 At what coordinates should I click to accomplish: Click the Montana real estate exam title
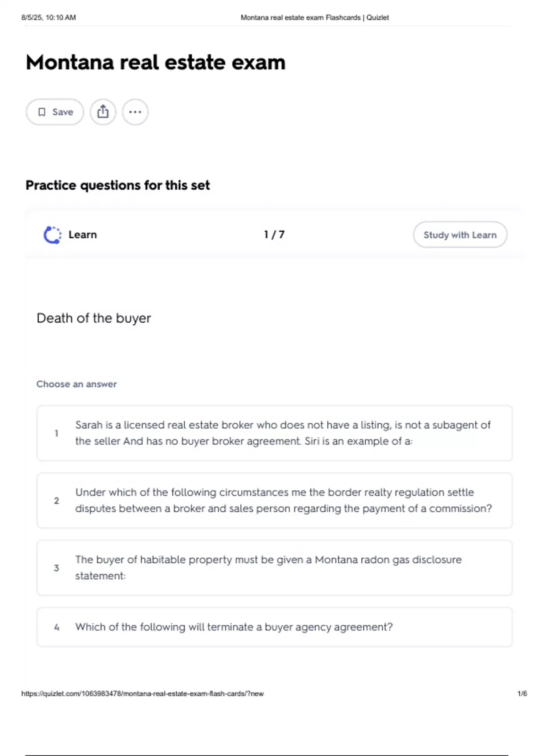[x=156, y=62]
